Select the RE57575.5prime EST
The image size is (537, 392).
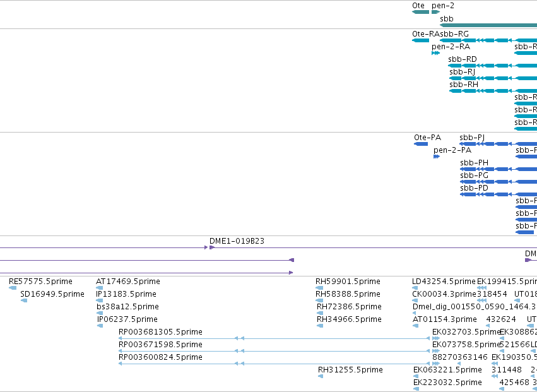[40, 282]
